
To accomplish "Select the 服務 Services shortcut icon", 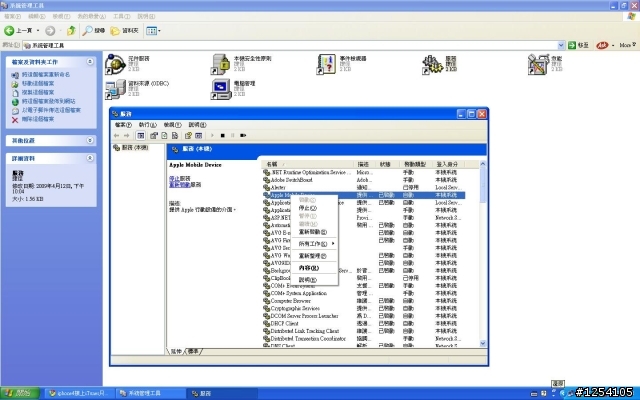I will 432,64.
